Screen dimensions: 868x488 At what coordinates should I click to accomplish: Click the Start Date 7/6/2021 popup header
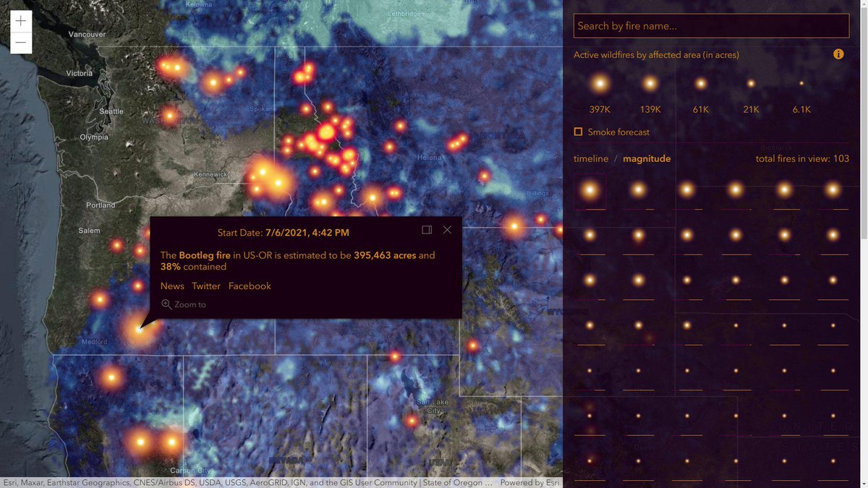tap(284, 233)
